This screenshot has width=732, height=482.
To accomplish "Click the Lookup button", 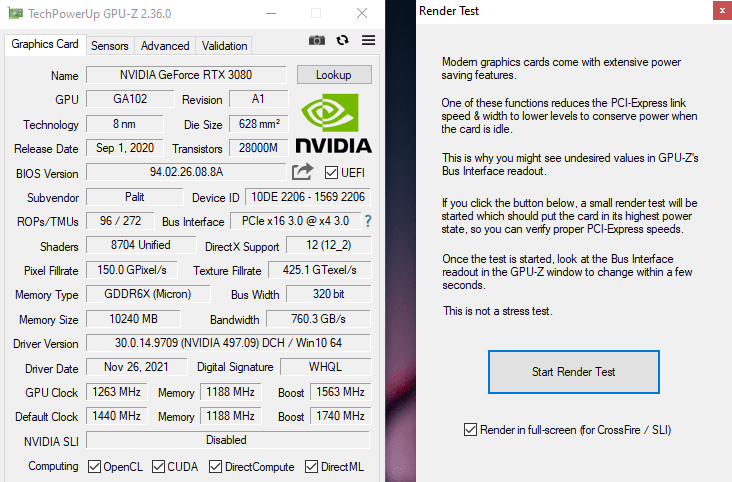I will click(334, 75).
